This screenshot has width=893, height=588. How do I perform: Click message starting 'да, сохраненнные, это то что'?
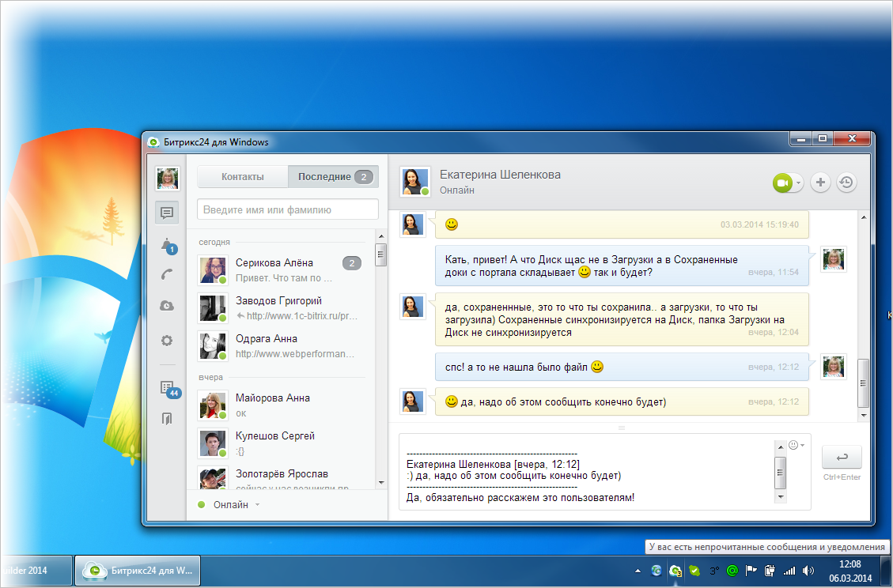(622, 320)
